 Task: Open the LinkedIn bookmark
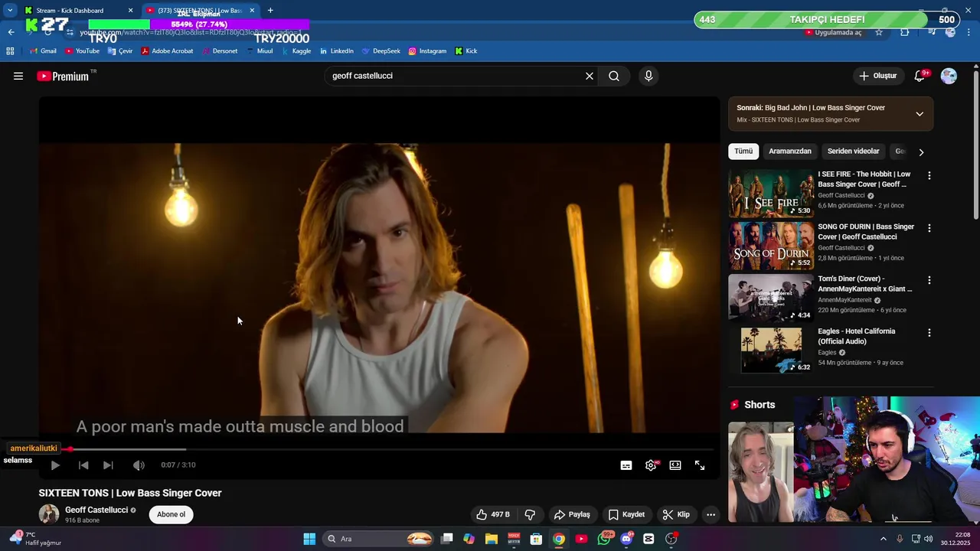(x=337, y=51)
